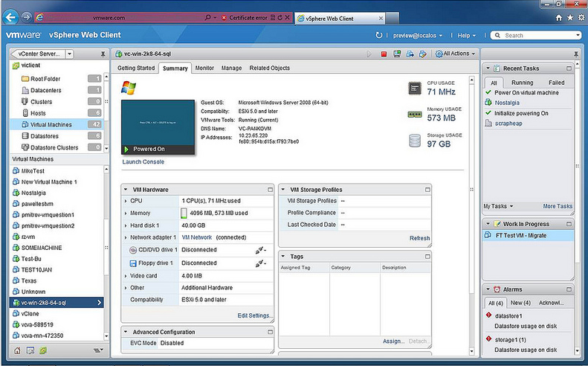Click the CD/DVD drive 1 connect icon
The height and width of the screenshot is (366, 588).
tap(260, 250)
